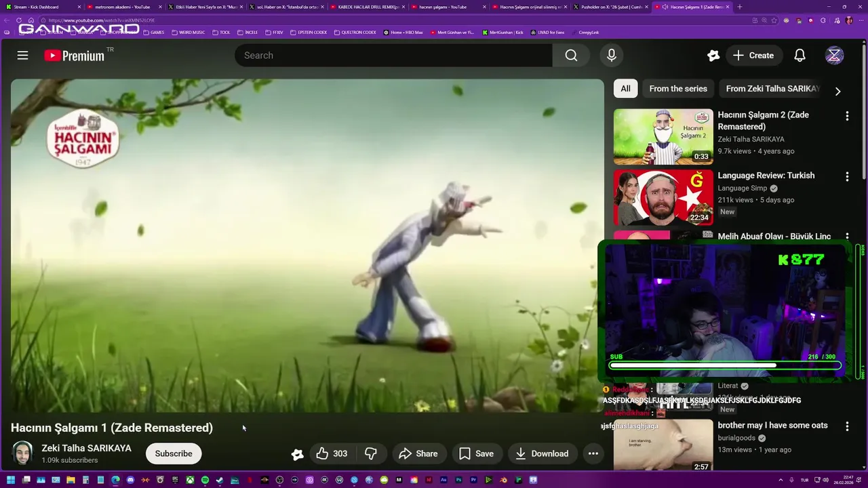Open the EPSTEIN CODEX bookmark folder
868x488 pixels.
[x=309, y=33]
